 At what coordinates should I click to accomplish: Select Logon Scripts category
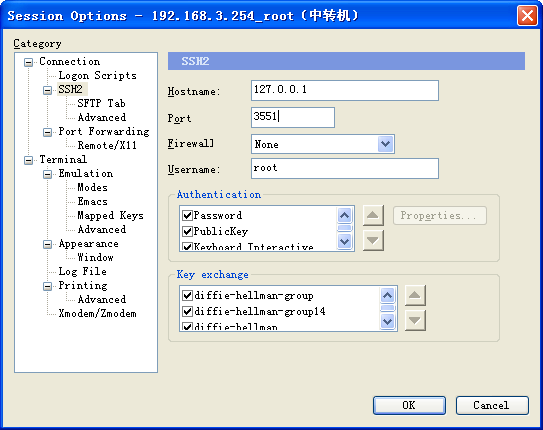(x=97, y=75)
